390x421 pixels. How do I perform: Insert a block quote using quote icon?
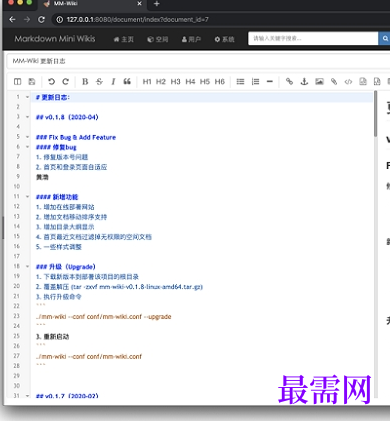pyautogui.click(x=127, y=82)
